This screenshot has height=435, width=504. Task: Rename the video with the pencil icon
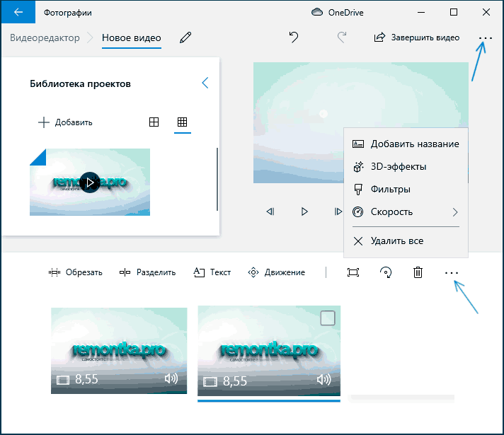tap(185, 37)
